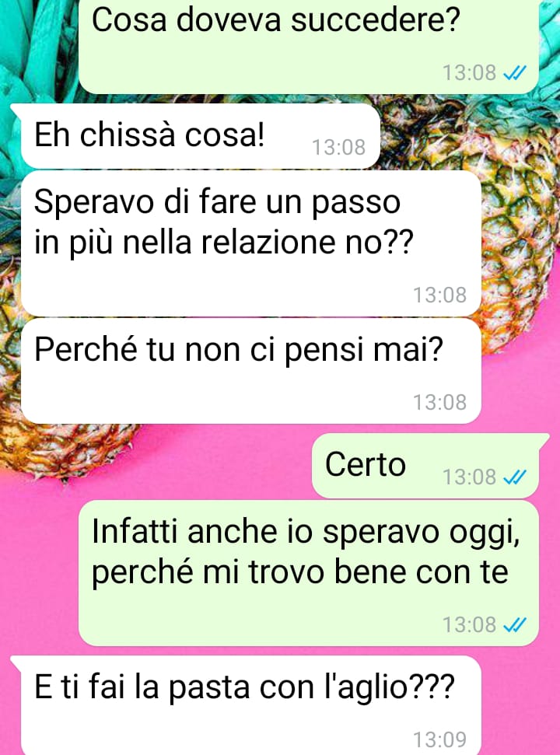This screenshot has height=755, width=560.
Task: Tap the double check under 'perché mi trovo bene con te'
Action: 515,624
